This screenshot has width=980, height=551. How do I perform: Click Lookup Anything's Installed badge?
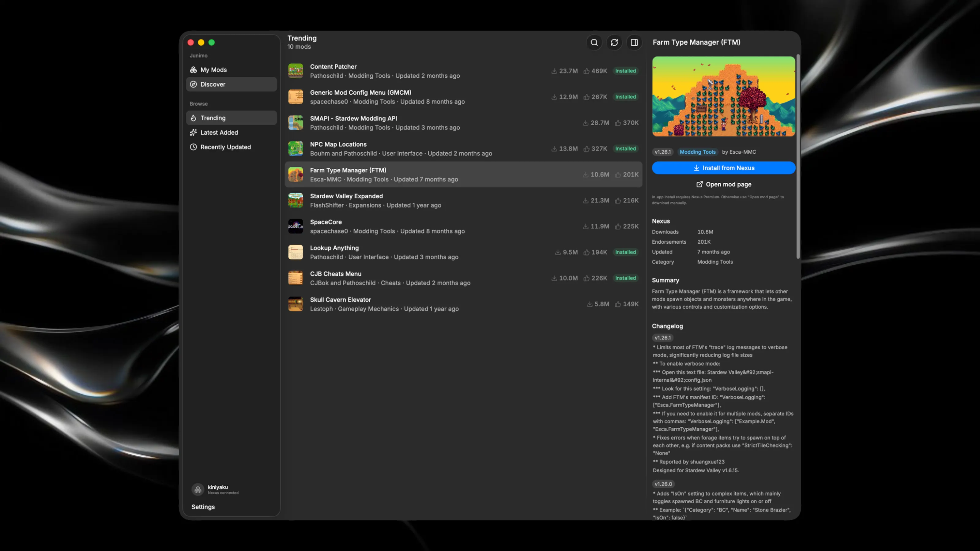coord(625,252)
